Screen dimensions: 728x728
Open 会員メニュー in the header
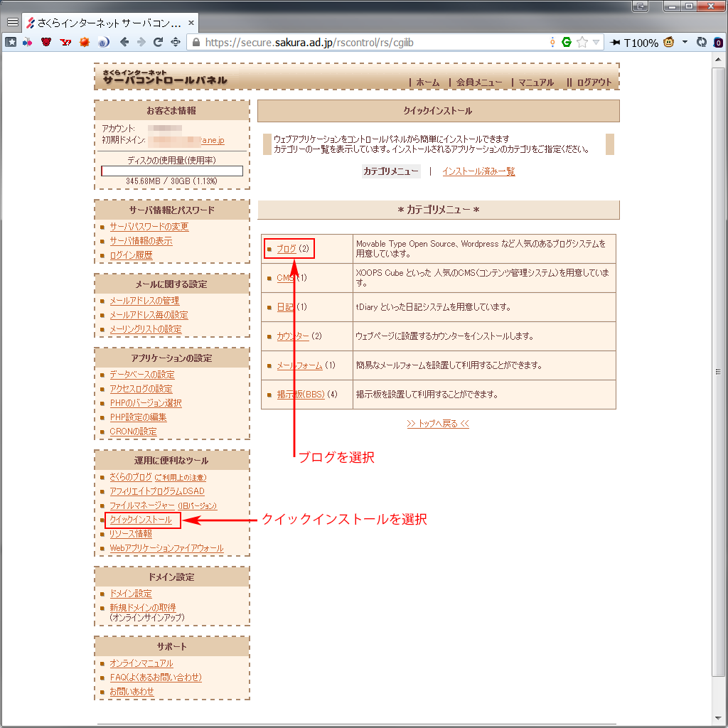[x=478, y=82]
